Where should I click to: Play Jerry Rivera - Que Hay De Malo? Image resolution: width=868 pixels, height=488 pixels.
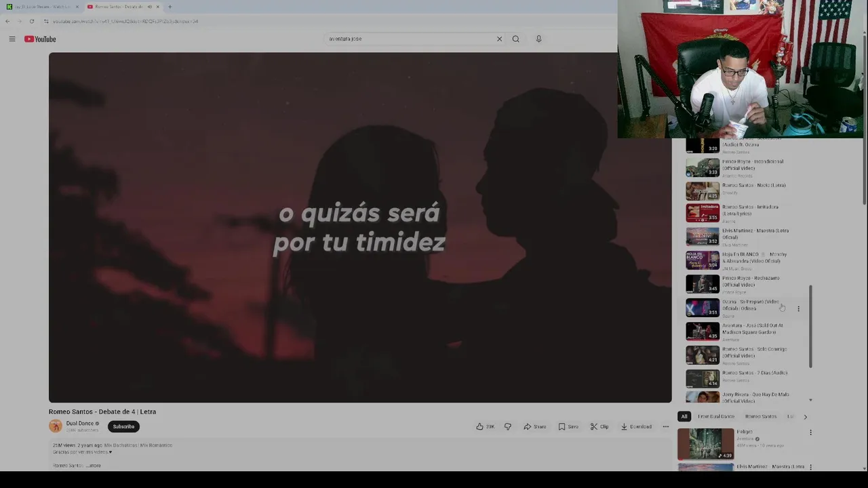tap(743, 397)
